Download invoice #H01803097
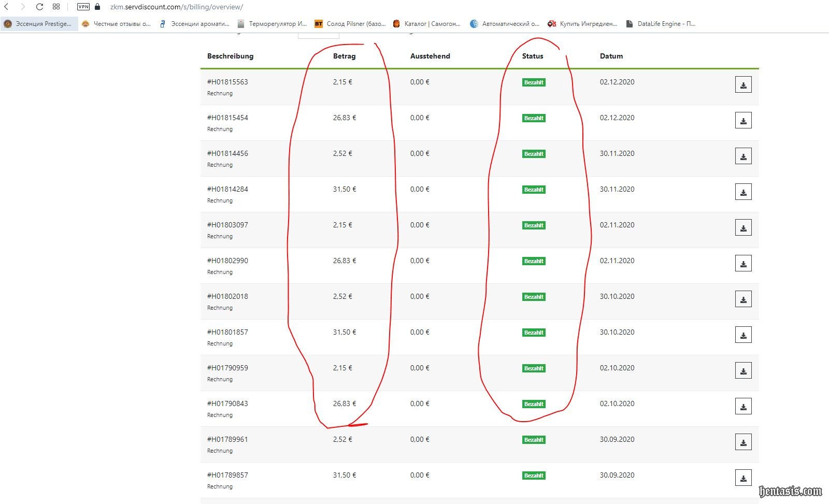This screenshot has height=504, width=829. click(743, 228)
